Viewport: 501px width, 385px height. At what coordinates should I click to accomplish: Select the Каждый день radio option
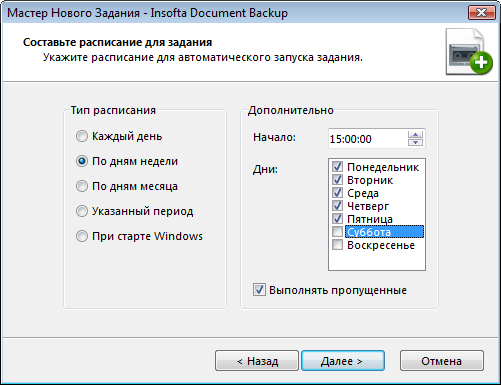pos(82,136)
